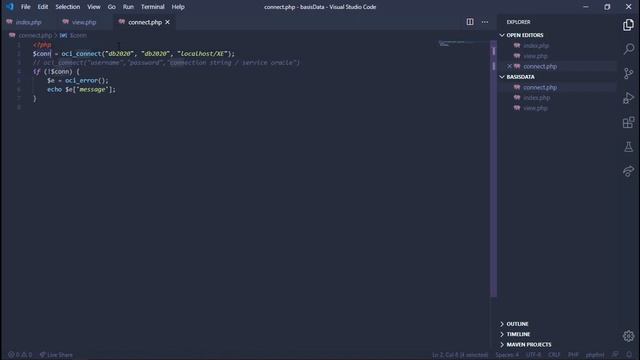Collapse the BASISDATA folder section

[502, 77]
